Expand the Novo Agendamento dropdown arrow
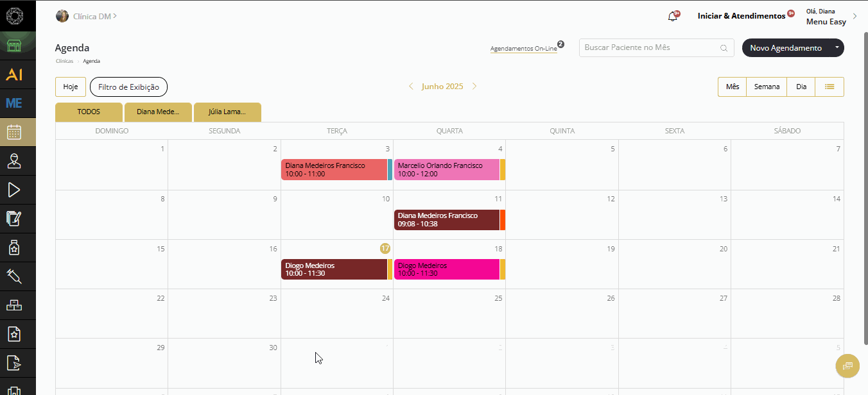Image resolution: width=868 pixels, height=395 pixels. 837,48
